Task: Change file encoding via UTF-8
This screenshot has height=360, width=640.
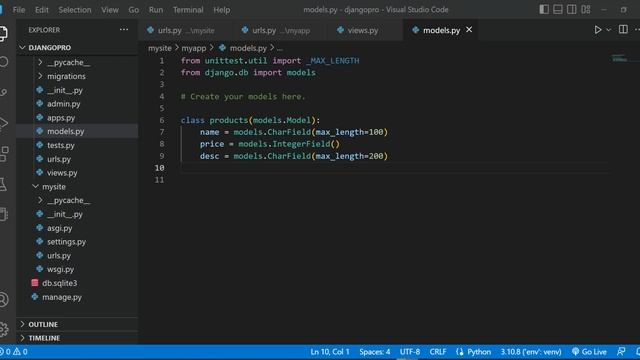Action: click(410, 352)
